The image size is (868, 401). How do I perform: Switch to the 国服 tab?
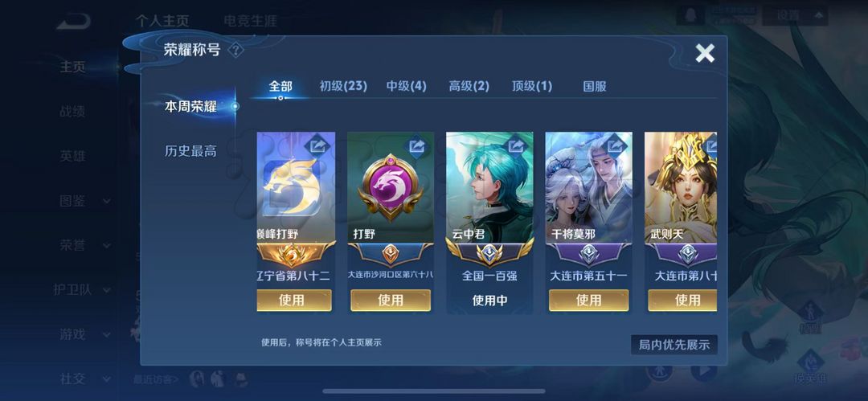coord(595,87)
